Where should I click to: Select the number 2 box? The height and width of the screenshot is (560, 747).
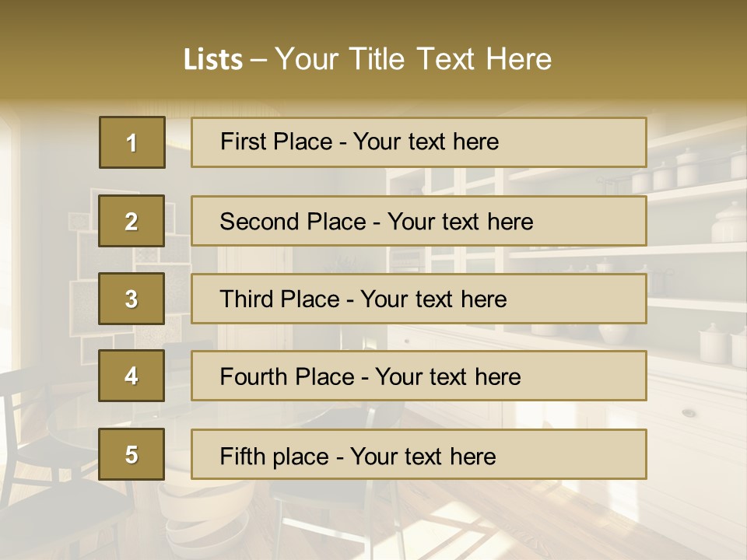[132, 221]
